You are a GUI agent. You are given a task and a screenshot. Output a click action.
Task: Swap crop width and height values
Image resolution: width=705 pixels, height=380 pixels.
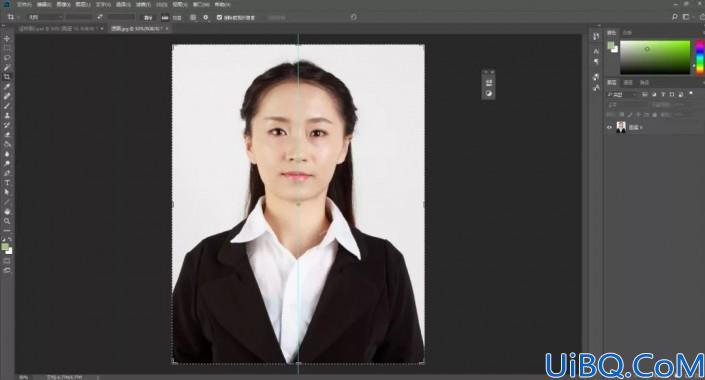99,17
